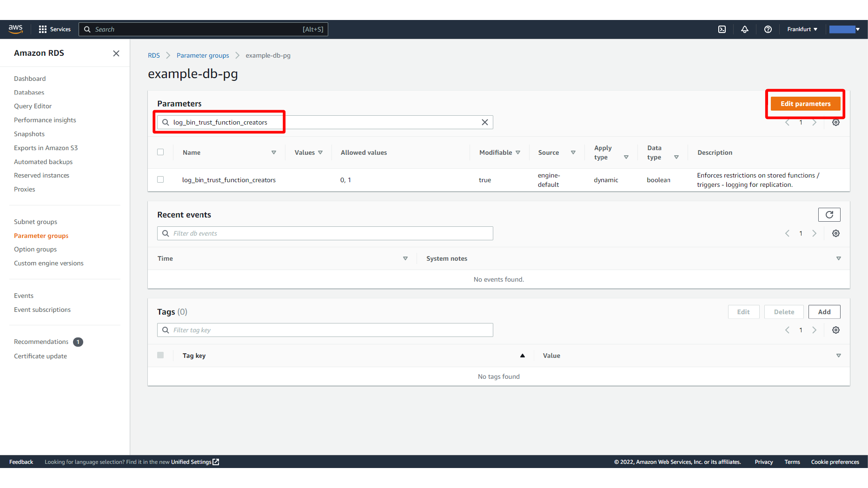Click the Recommendations count badge
The image size is (868, 488).
(x=78, y=342)
